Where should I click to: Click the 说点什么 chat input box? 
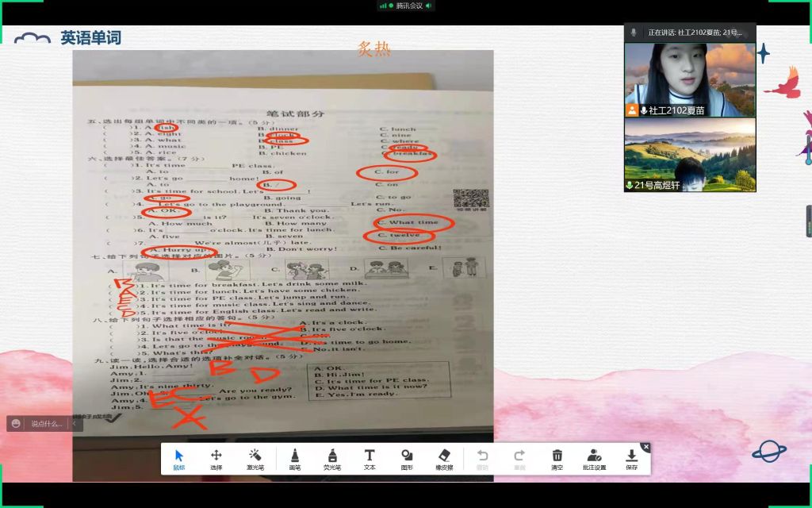[46, 424]
